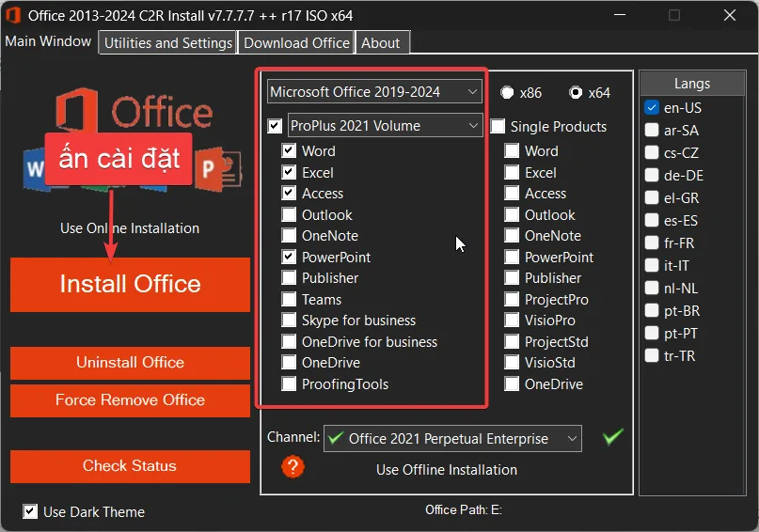Click the green checkmark beside Channel dropdown
Image resolution: width=759 pixels, height=532 pixels.
coord(613,437)
